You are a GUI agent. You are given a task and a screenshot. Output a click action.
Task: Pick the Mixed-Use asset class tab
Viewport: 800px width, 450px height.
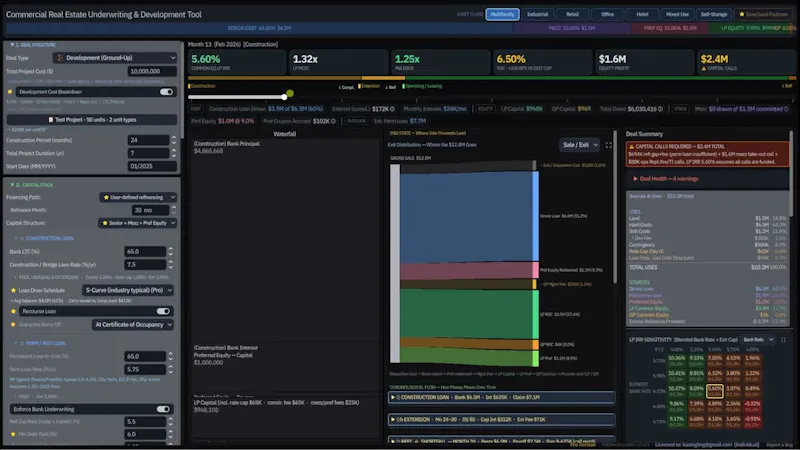(677, 14)
